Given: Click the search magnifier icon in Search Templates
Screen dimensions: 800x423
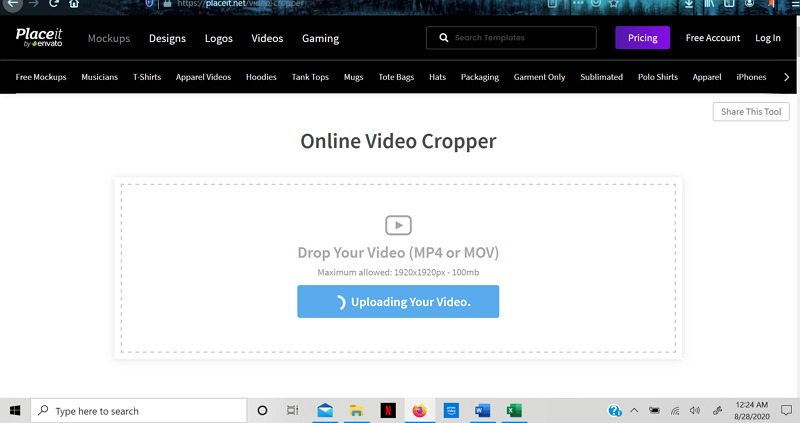Looking at the screenshot, I should tap(444, 38).
